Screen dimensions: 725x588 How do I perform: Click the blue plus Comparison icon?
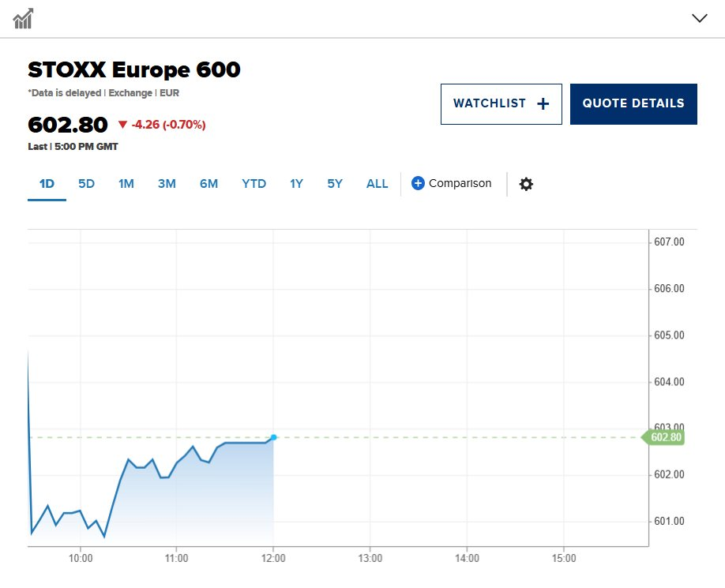tap(419, 184)
